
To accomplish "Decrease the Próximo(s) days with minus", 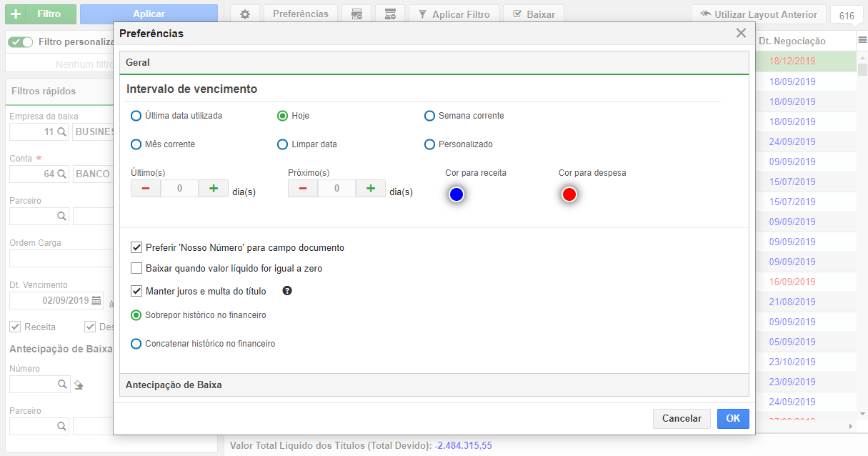I will [303, 189].
